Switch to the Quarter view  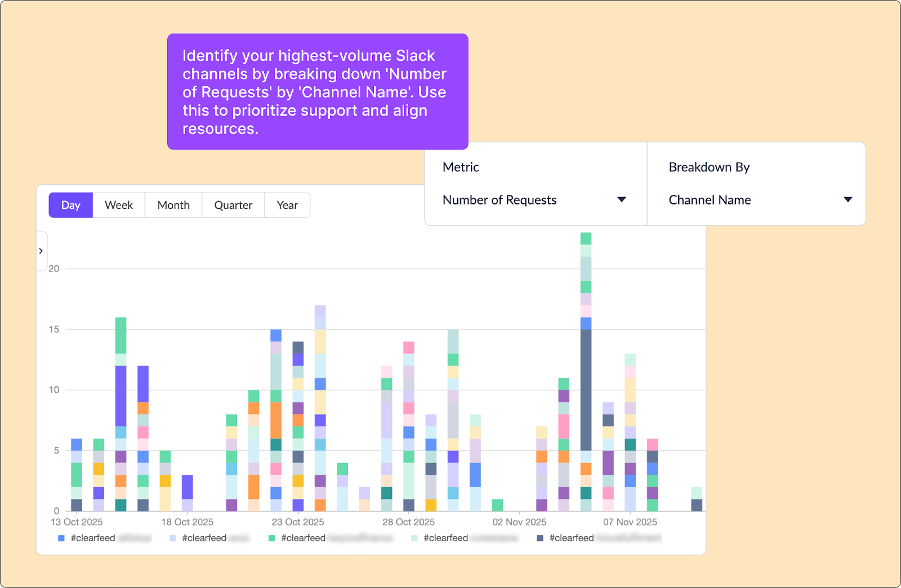coord(233,205)
